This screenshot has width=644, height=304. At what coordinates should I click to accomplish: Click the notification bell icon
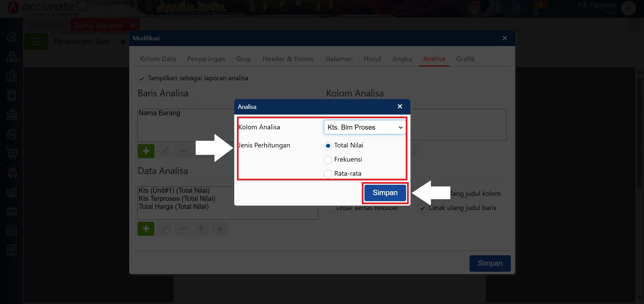[x=536, y=12]
